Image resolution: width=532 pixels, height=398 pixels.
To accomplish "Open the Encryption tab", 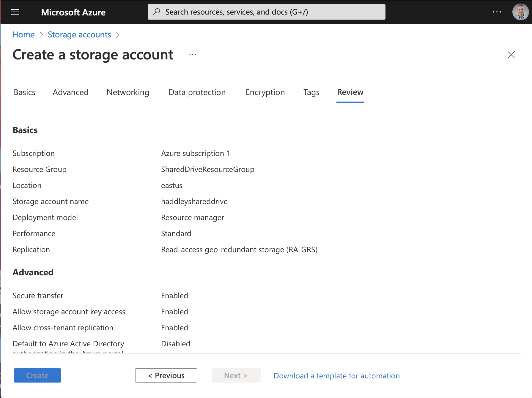I will (265, 92).
